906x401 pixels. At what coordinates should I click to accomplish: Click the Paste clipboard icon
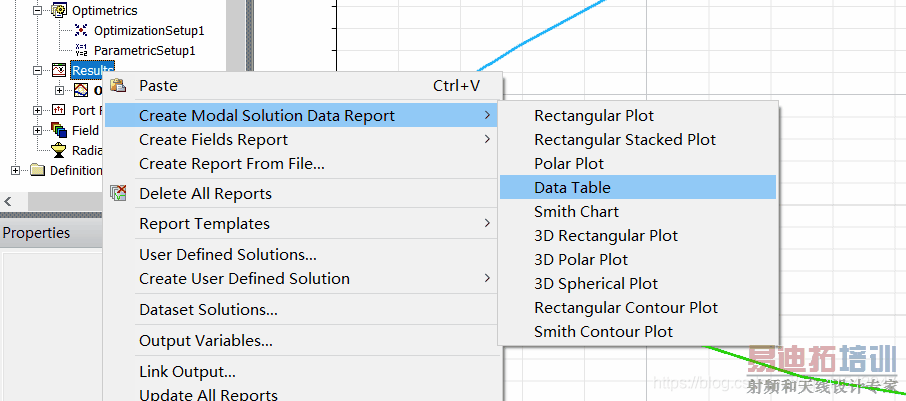tap(119, 86)
